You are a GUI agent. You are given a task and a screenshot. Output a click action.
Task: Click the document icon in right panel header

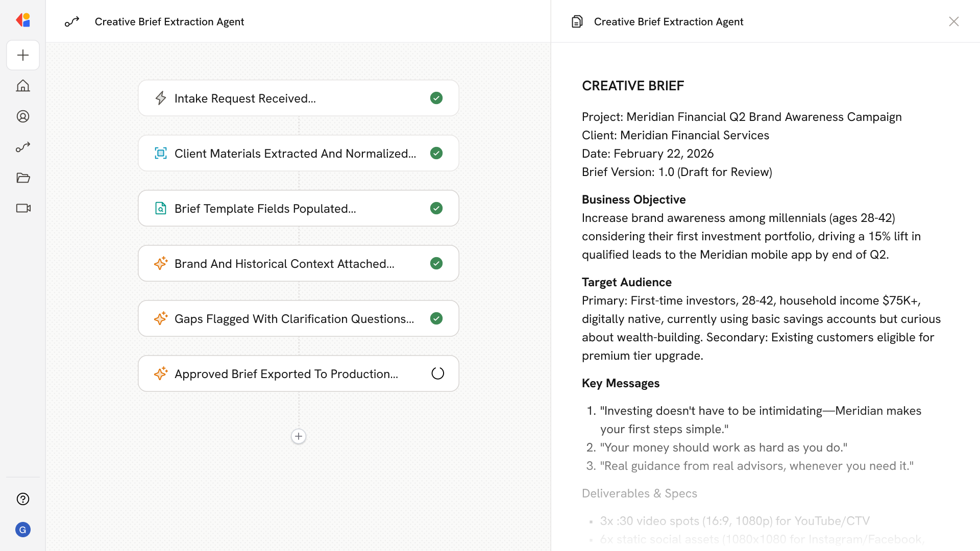tap(577, 21)
